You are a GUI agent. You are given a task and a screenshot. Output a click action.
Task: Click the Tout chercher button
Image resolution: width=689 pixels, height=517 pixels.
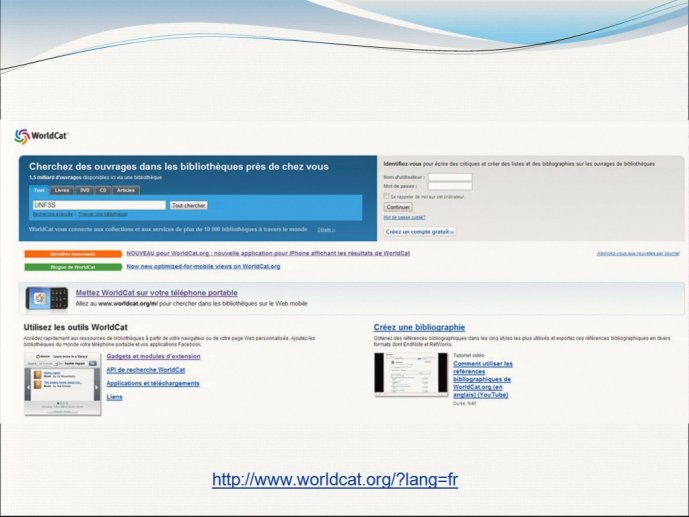pyautogui.click(x=189, y=205)
